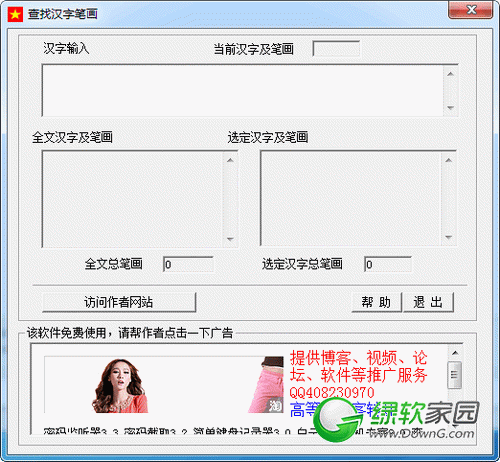Image resolution: width=500 pixels, height=462 pixels.
Task: Select the 选定汉字总笔画 count field
Action: click(x=388, y=264)
